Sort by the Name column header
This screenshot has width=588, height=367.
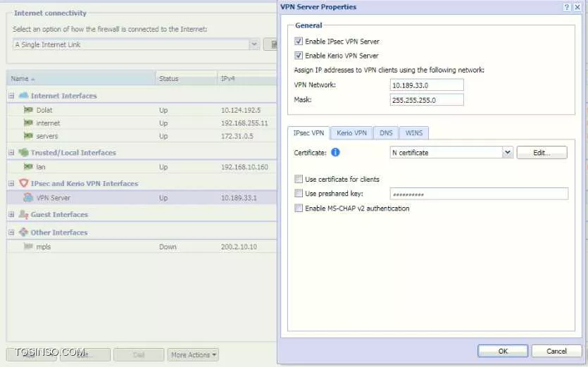pyautogui.click(x=81, y=78)
